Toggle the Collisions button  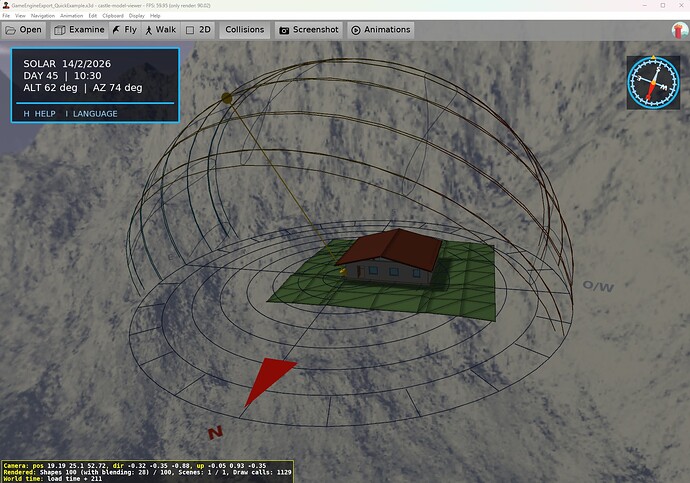(245, 30)
